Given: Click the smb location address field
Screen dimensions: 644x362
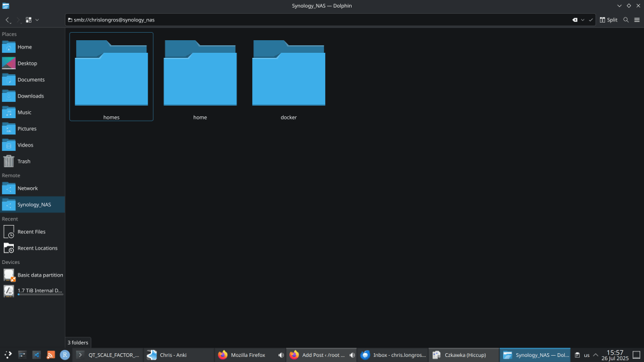Looking at the screenshot, I should pos(314,20).
